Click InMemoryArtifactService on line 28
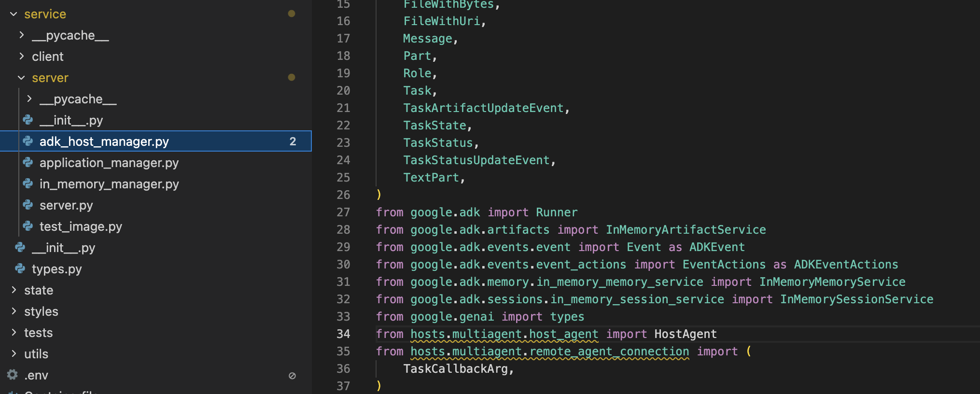 686,229
